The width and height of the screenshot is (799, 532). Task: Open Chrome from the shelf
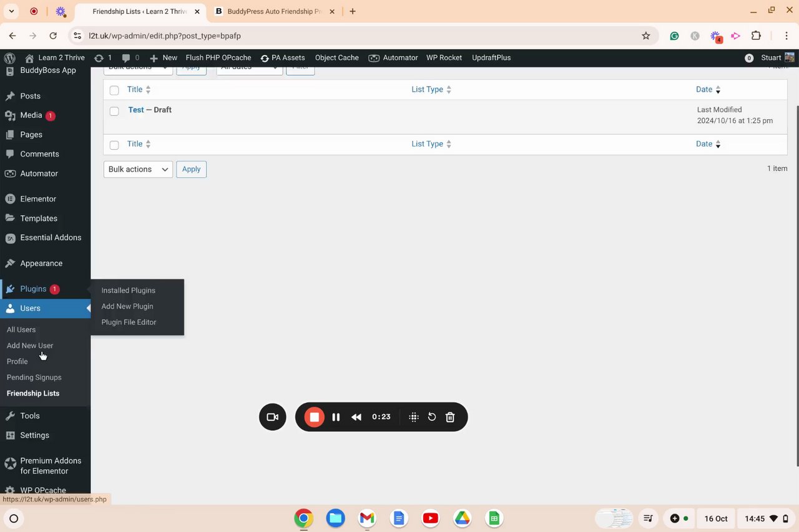[303, 518]
